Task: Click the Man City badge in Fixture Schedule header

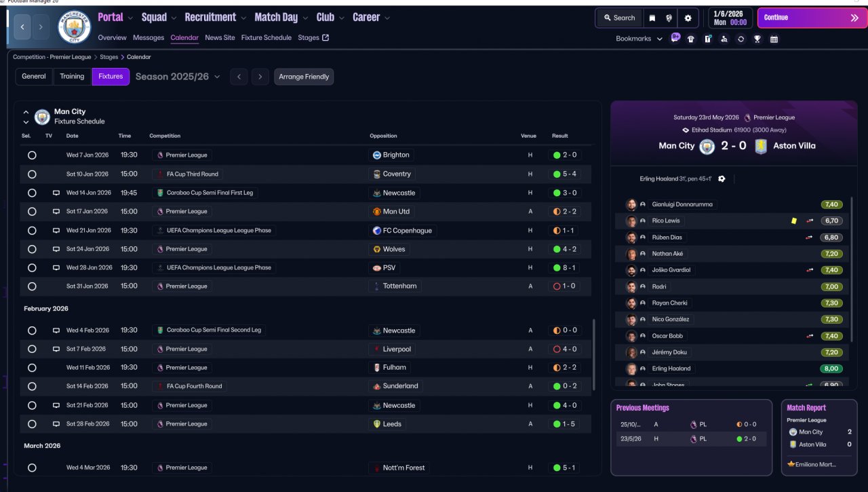Action: [x=42, y=117]
